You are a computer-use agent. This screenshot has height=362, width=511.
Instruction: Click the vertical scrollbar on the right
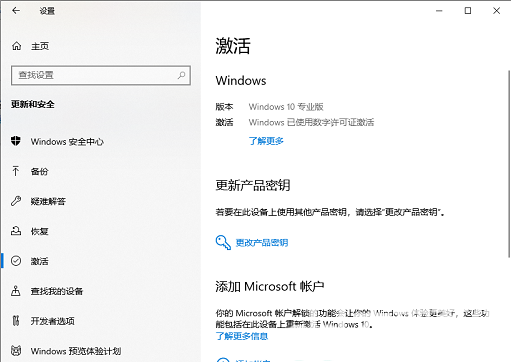(x=509, y=163)
